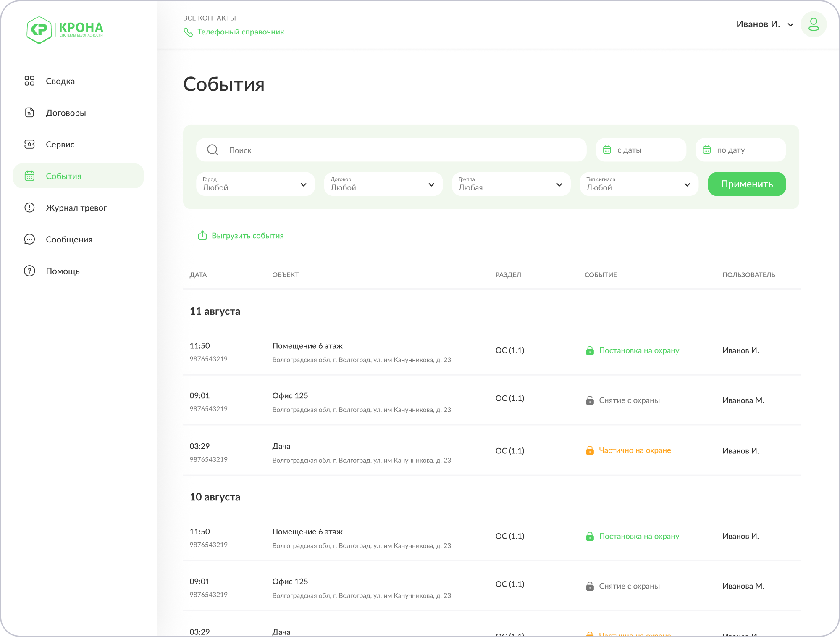Click the user avatar icon

click(814, 24)
